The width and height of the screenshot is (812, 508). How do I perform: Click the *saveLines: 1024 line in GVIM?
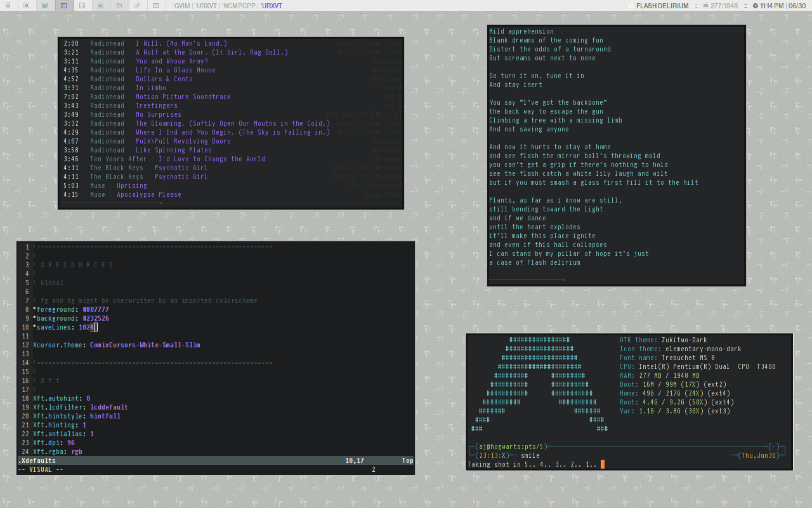click(65, 327)
